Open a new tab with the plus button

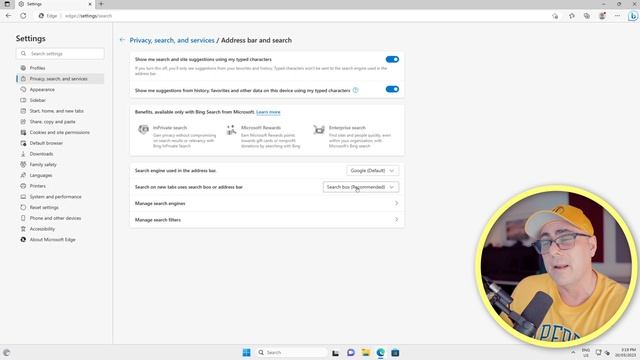(101, 4)
